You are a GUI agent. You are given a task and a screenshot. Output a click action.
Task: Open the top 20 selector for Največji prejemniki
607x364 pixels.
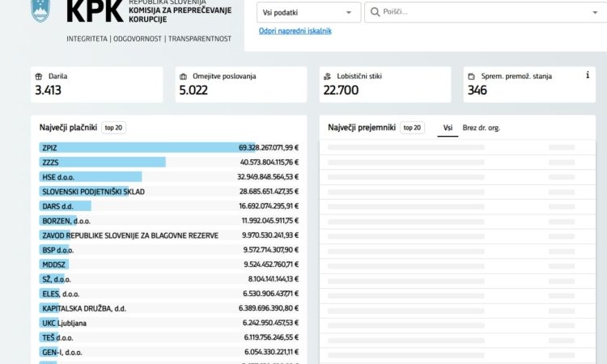click(x=412, y=128)
